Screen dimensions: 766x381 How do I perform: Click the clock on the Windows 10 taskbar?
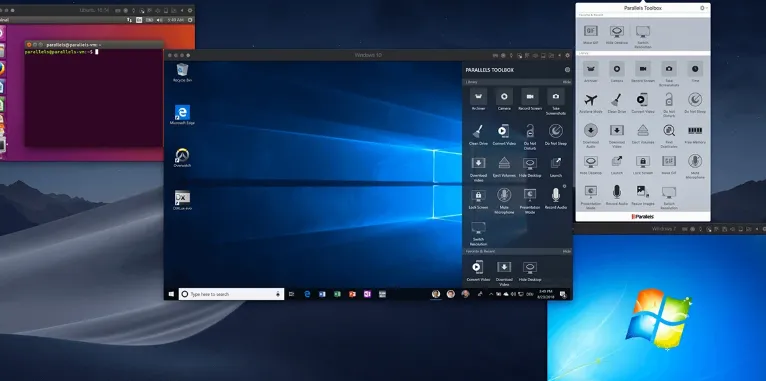coord(545,294)
